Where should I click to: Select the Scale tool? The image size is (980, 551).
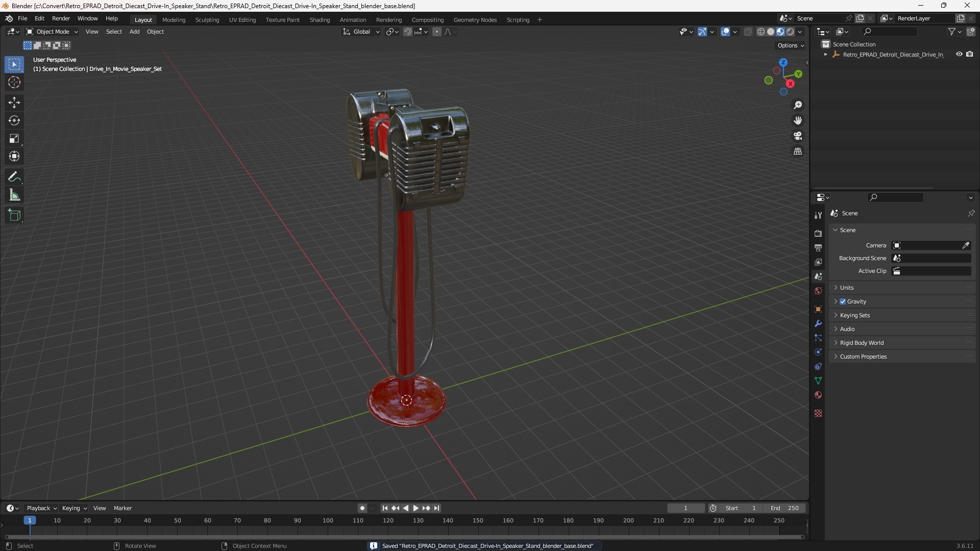(14, 138)
